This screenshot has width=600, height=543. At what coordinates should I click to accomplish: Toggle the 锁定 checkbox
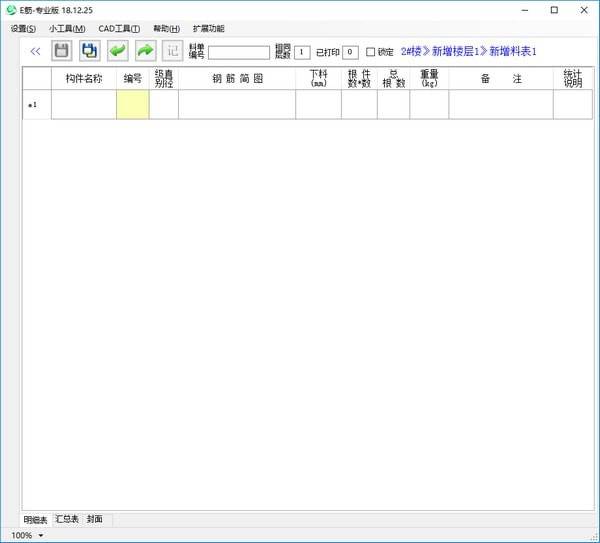(371, 52)
